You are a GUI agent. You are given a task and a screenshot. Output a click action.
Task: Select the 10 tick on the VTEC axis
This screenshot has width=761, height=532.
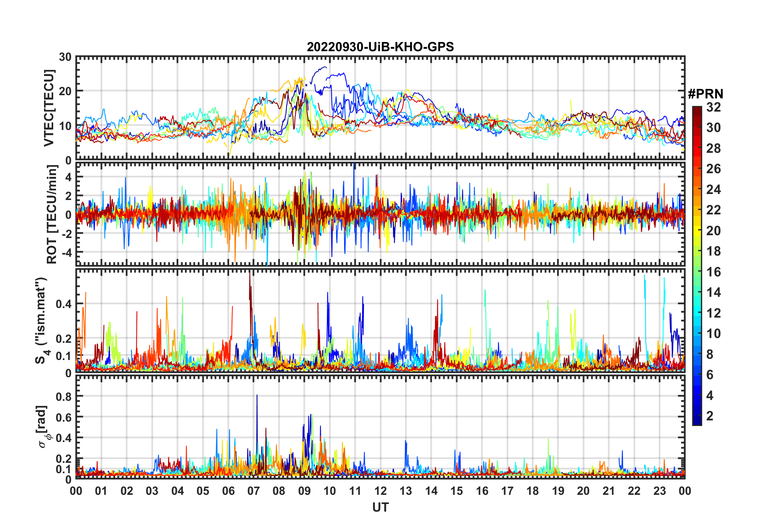point(65,126)
